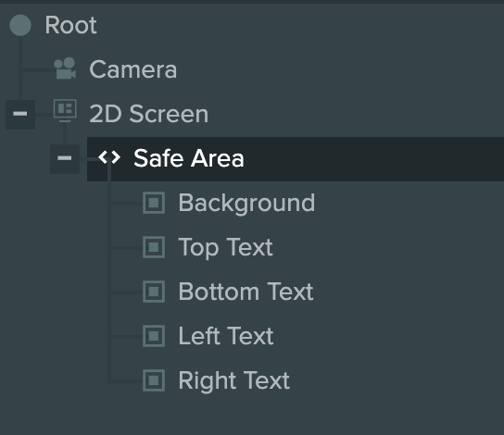Select the Top Text entity label
Image resolution: width=504 pixels, height=435 pixels.
tap(225, 247)
